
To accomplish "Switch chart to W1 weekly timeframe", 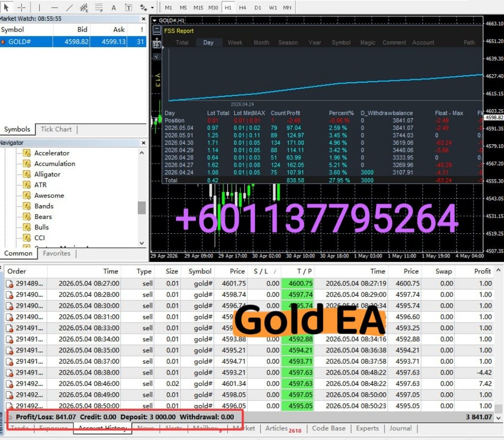I will [x=273, y=7].
